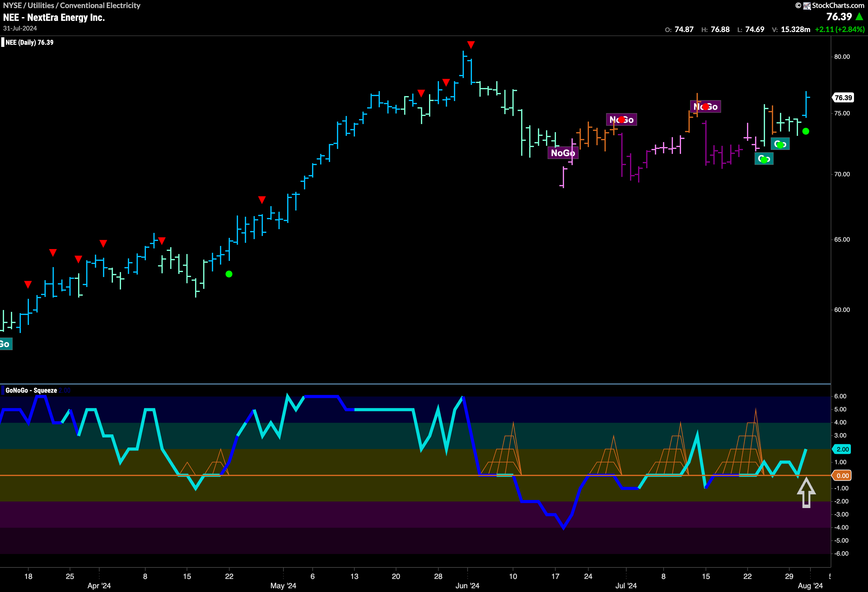
Task: Click the -6.00 oscillator axis label
Action: tap(841, 553)
